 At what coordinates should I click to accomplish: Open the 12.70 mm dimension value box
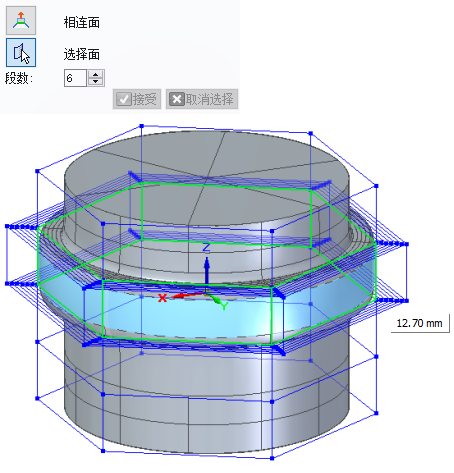click(420, 323)
